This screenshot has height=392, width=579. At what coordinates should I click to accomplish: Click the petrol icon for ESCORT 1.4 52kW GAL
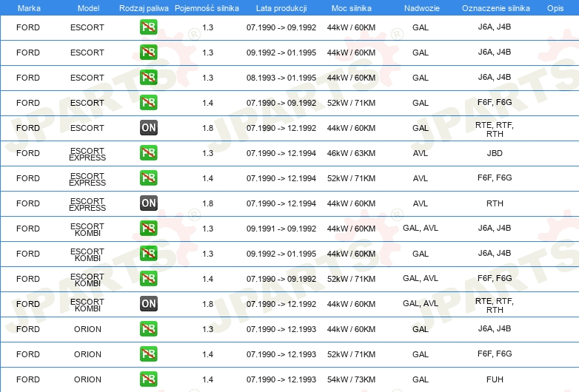click(148, 103)
